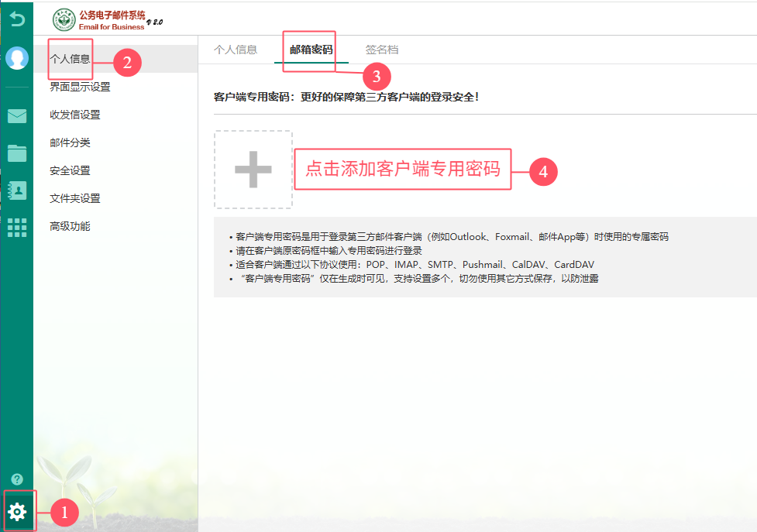The height and width of the screenshot is (532, 757).
Task: Select the 邮箱密码 tab
Action: point(311,50)
